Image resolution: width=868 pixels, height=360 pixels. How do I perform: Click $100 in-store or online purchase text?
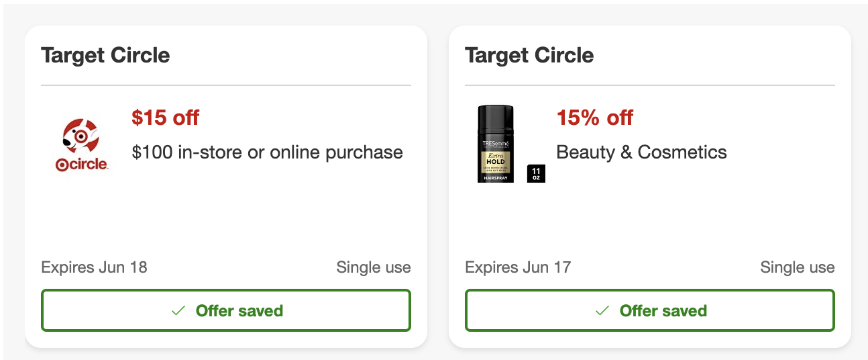268,152
